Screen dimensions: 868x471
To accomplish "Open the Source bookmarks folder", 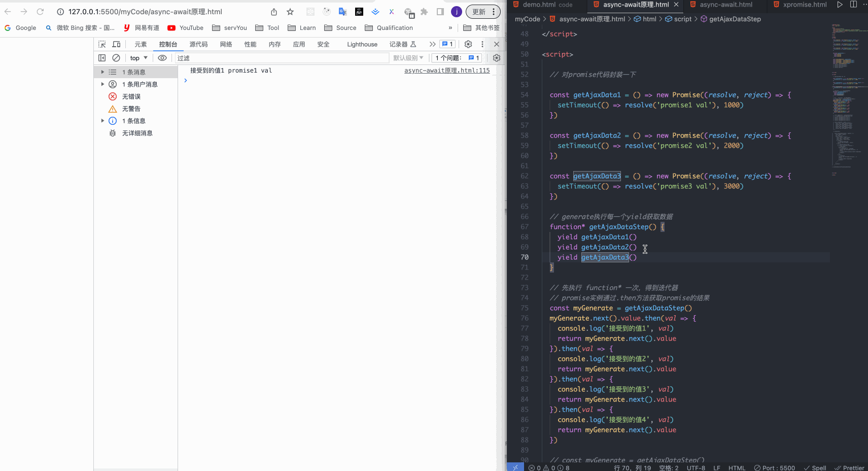I will pyautogui.click(x=340, y=28).
